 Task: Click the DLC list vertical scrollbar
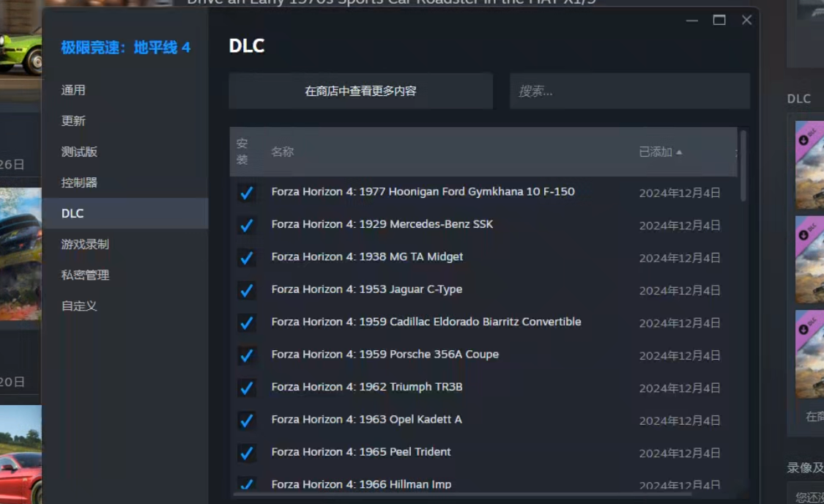(743, 166)
